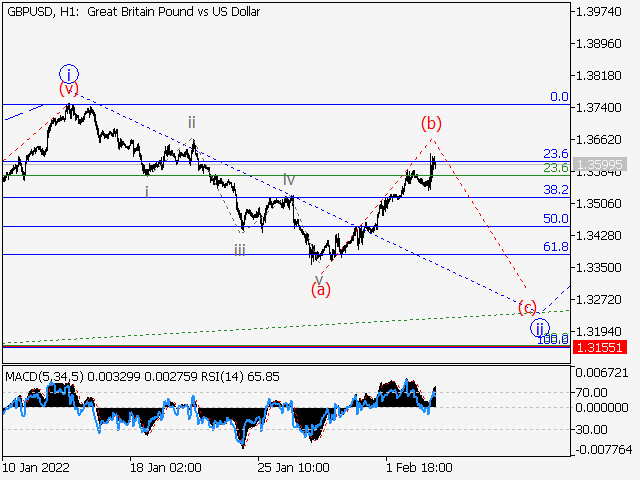The width and height of the screenshot is (640, 480).
Task: Select the 1.31940 price axis value
Action: 598,331
